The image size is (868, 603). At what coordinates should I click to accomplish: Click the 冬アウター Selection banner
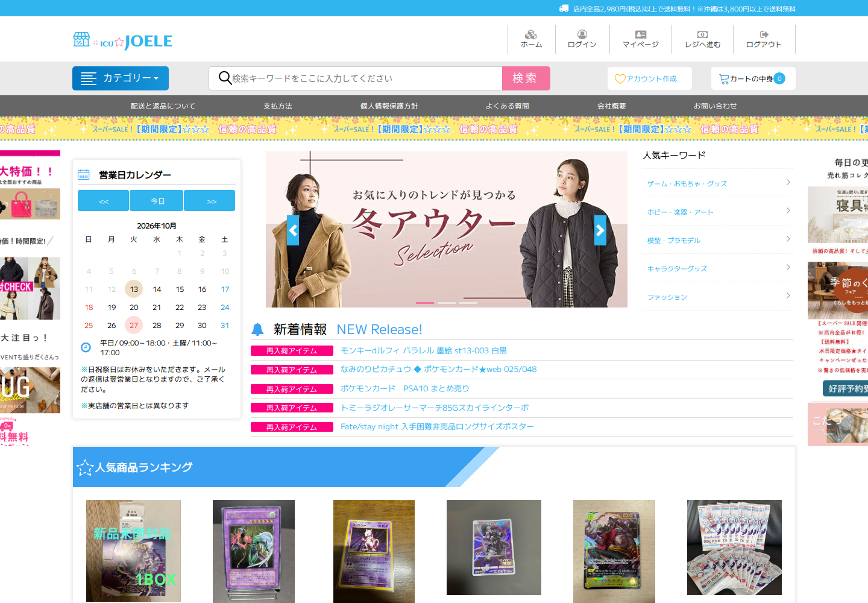coord(447,229)
